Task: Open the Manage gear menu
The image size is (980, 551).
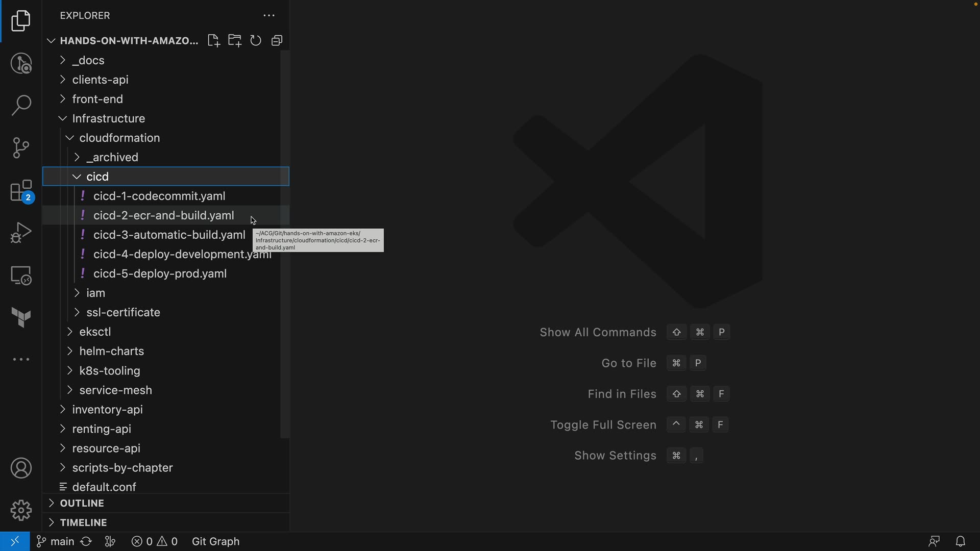Action: 21,510
